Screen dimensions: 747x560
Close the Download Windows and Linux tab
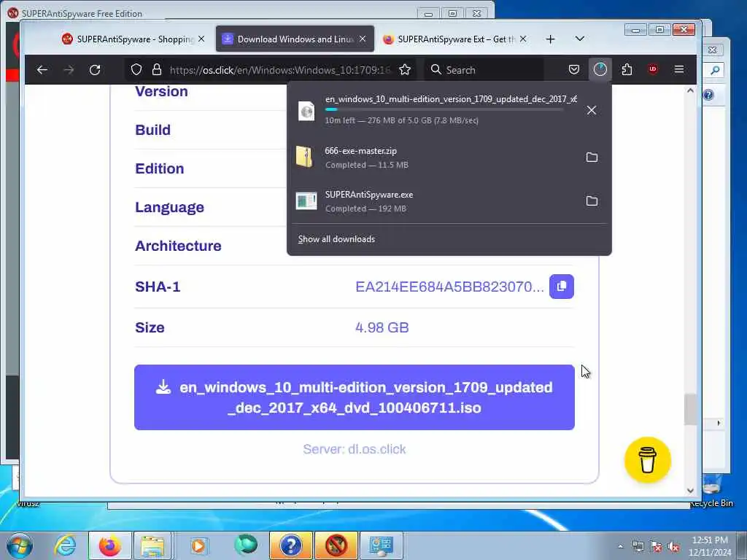click(x=363, y=39)
